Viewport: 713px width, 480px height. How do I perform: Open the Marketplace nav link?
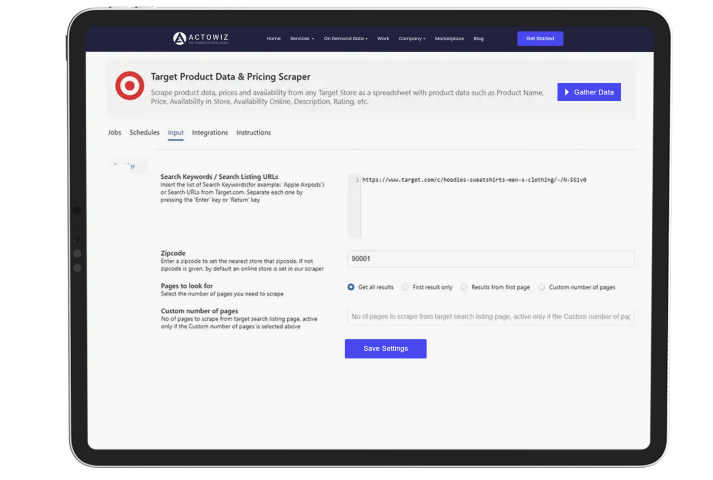[x=449, y=39]
